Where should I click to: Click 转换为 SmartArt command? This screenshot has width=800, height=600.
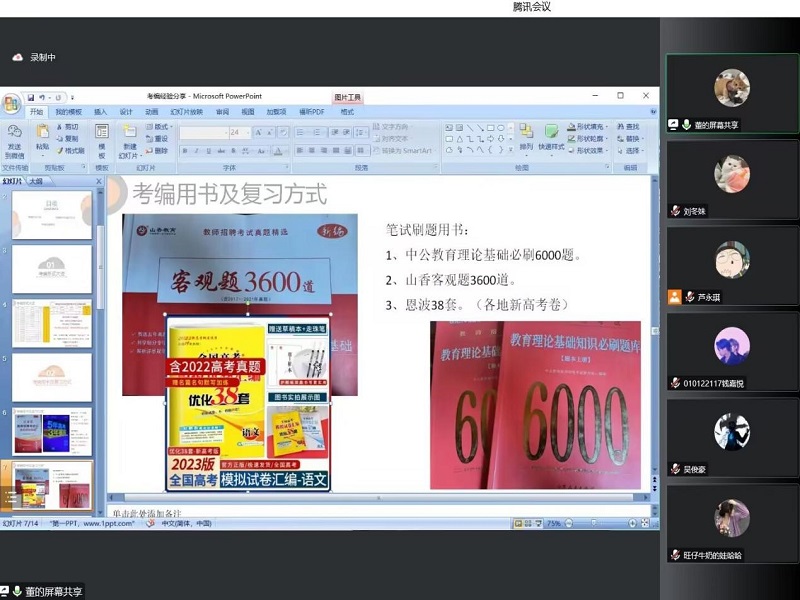coord(403,151)
